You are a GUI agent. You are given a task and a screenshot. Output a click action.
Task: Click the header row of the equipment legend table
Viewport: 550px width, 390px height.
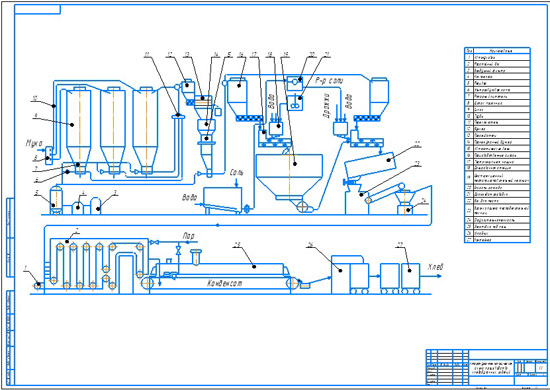point(497,51)
